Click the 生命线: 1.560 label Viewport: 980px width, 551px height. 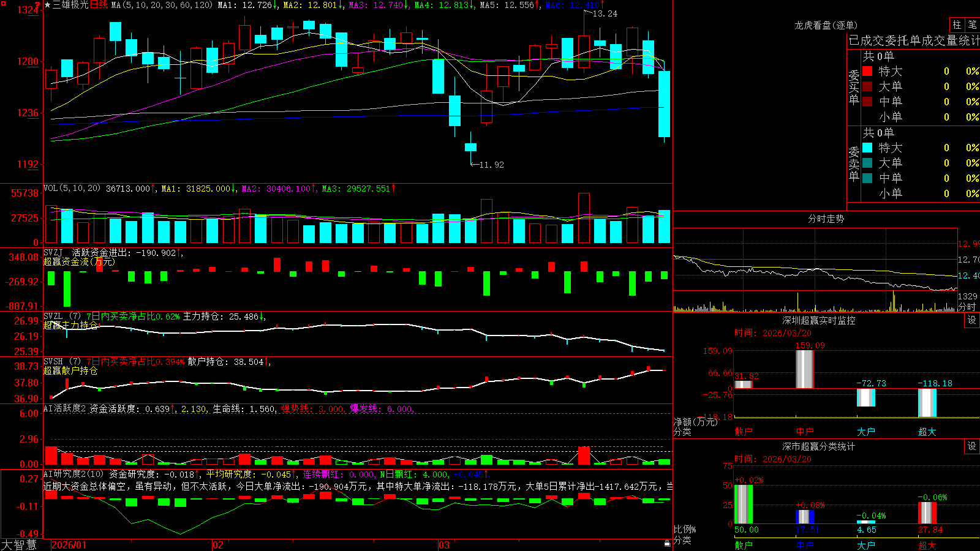pos(244,408)
